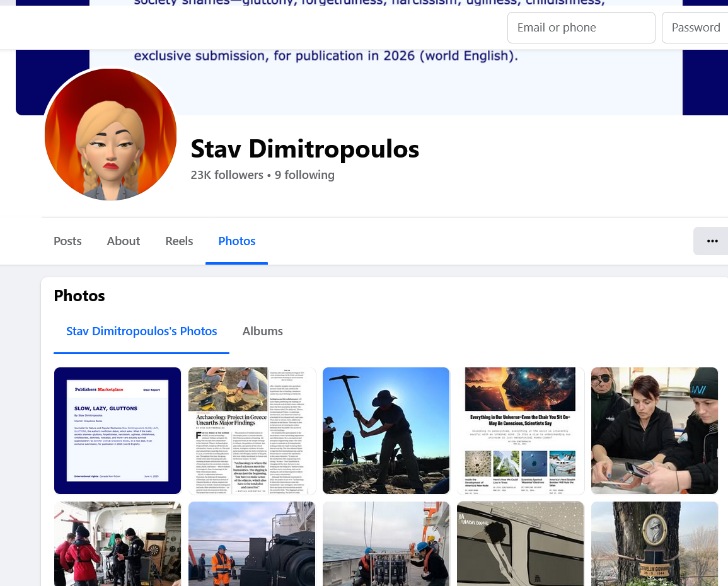Open the 9 following link

(x=304, y=175)
